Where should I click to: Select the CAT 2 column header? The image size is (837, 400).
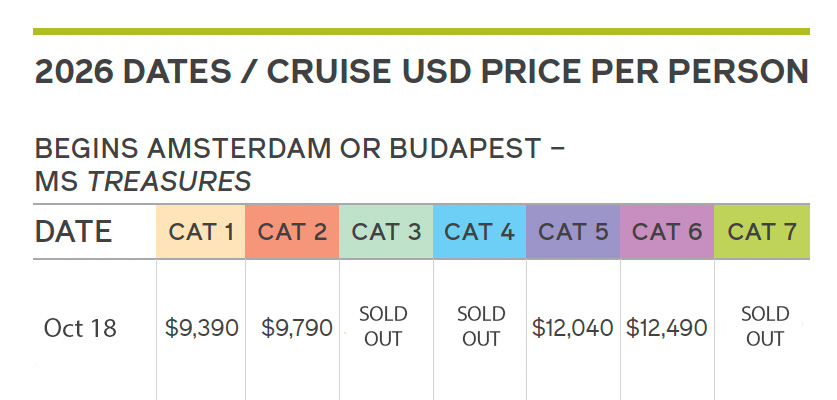pyautogui.click(x=293, y=232)
